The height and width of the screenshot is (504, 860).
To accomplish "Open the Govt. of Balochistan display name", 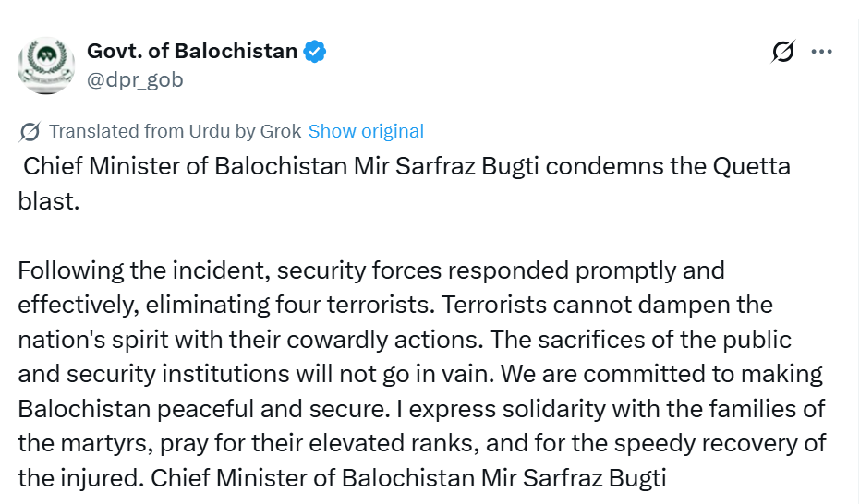I will click(x=192, y=52).
